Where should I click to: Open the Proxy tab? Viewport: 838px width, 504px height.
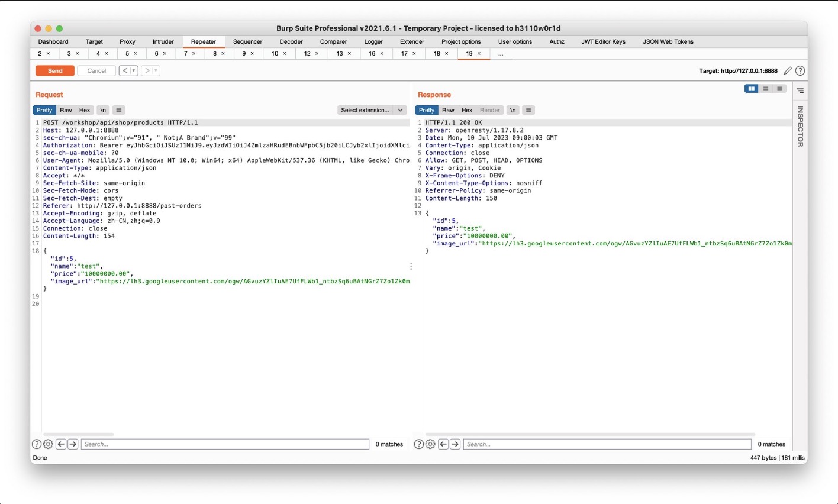127,42
